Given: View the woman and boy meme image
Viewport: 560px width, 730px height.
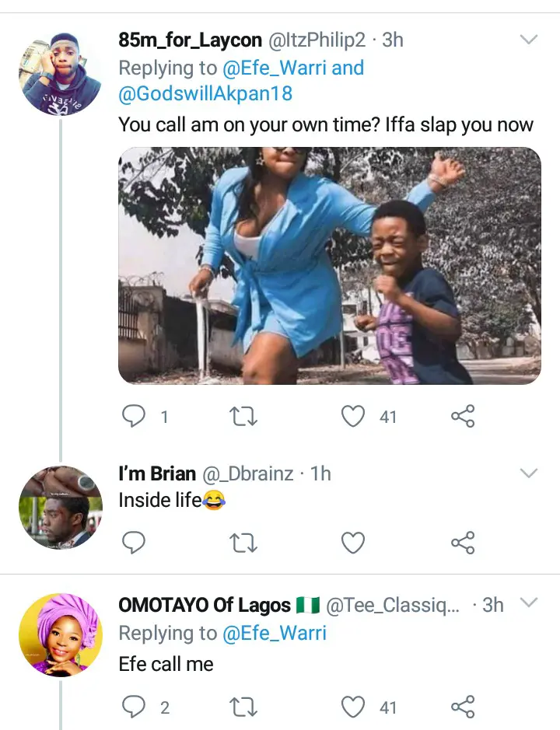Looking at the screenshot, I should tap(329, 265).
